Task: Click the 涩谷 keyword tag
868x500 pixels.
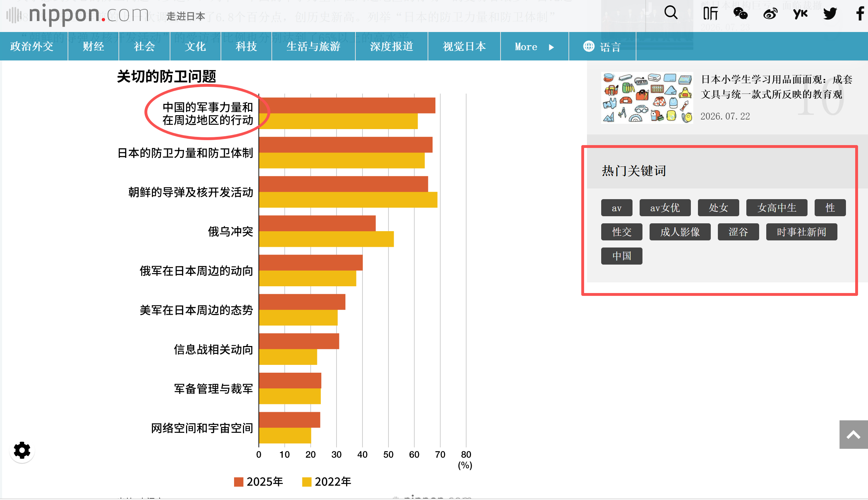Action: click(738, 232)
